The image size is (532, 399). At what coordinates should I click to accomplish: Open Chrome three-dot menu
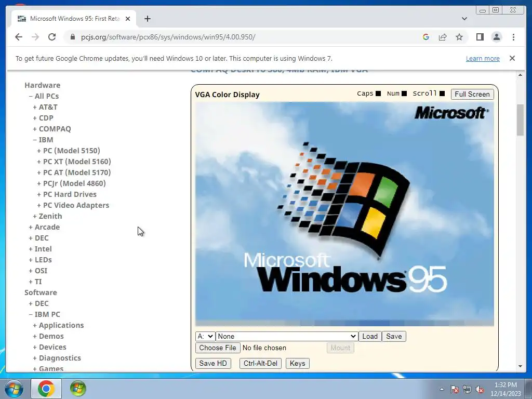point(513,37)
